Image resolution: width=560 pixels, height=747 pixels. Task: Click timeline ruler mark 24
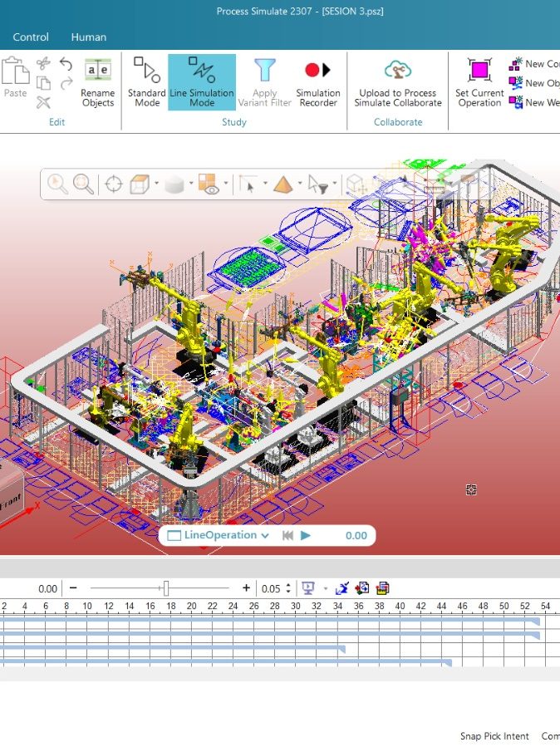coord(233,606)
